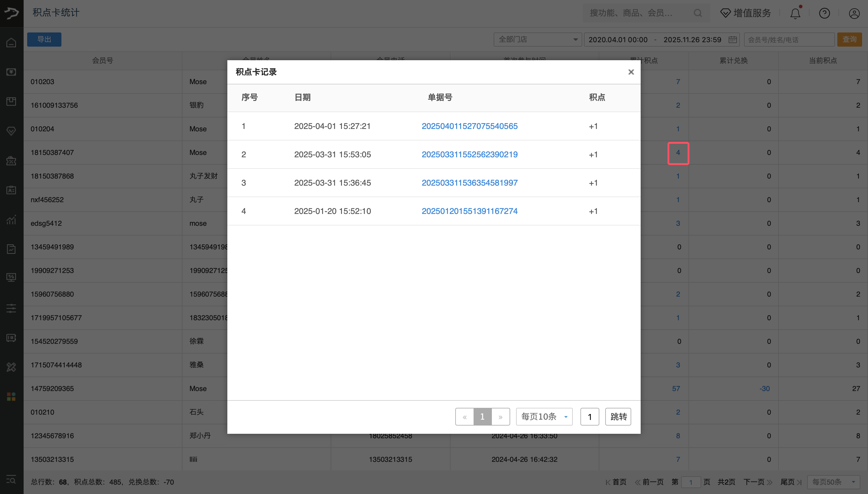Select the cash/billing icon in the sidebar

tap(11, 72)
